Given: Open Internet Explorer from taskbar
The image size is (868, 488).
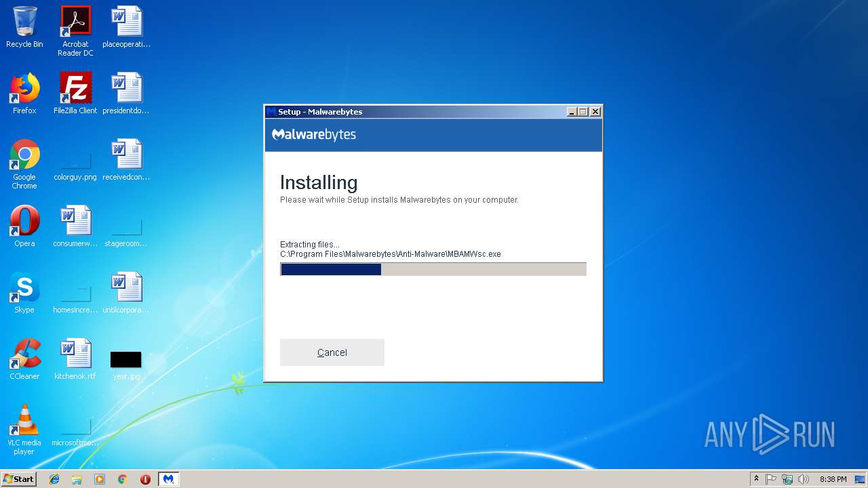Looking at the screenshot, I should tap(54, 479).
